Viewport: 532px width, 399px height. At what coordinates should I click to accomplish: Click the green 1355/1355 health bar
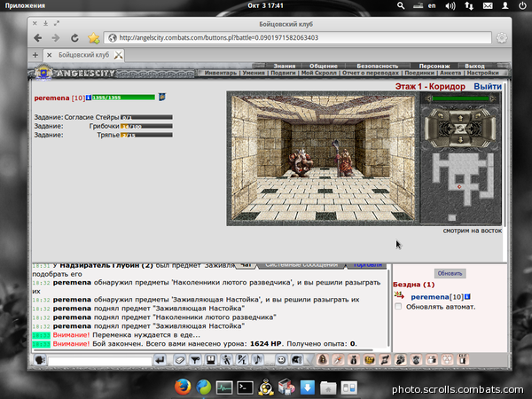tap(123, 98)
